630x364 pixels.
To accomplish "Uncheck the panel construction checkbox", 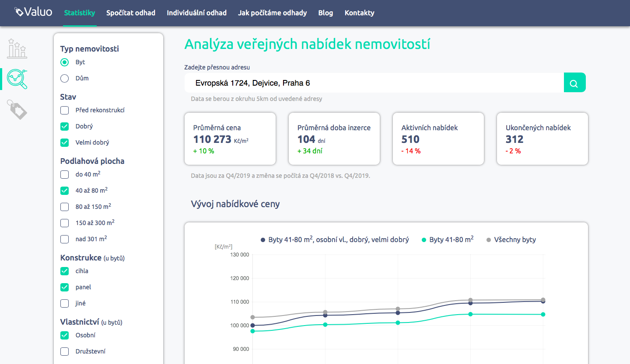I will point(65,287).
